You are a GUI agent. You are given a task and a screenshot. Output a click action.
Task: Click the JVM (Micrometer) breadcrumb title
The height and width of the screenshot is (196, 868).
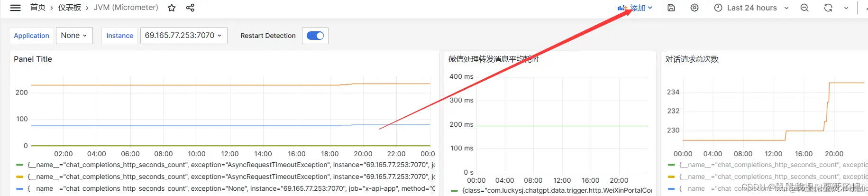click(126, 8)
